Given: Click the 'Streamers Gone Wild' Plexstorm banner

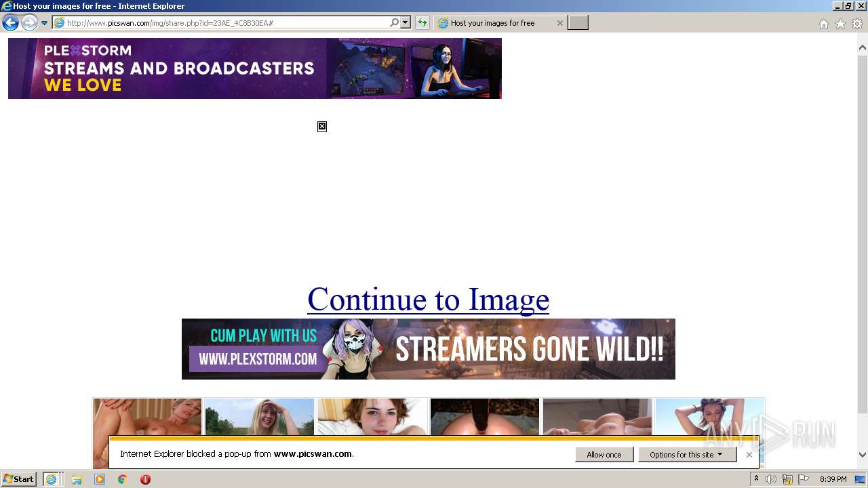Looking at the screenshot, I should tap(429, 349).
